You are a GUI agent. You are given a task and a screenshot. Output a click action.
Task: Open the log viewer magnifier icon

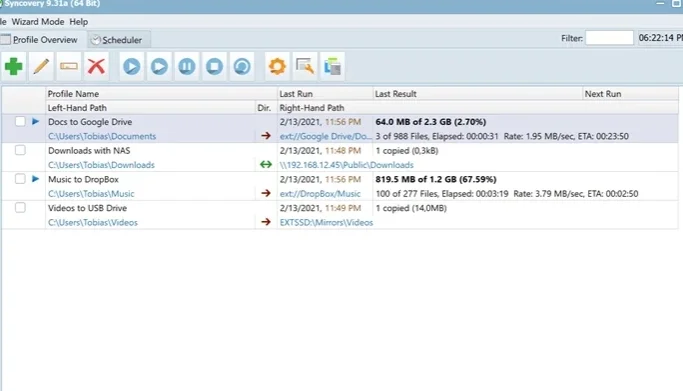(305, 67)
